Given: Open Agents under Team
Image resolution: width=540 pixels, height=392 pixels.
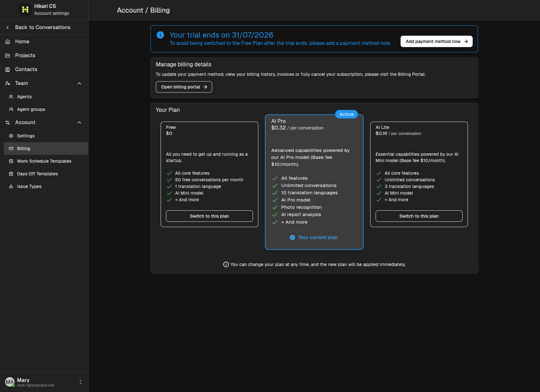Looking at the screenshot, I should pos(46,97).
